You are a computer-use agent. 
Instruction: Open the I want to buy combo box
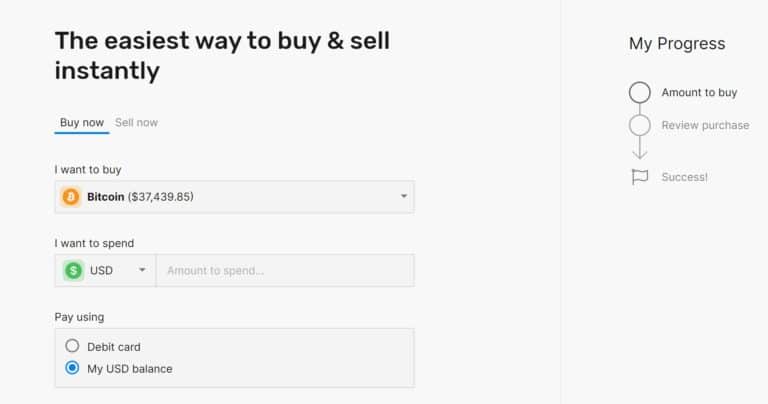[x=235, y=197]
